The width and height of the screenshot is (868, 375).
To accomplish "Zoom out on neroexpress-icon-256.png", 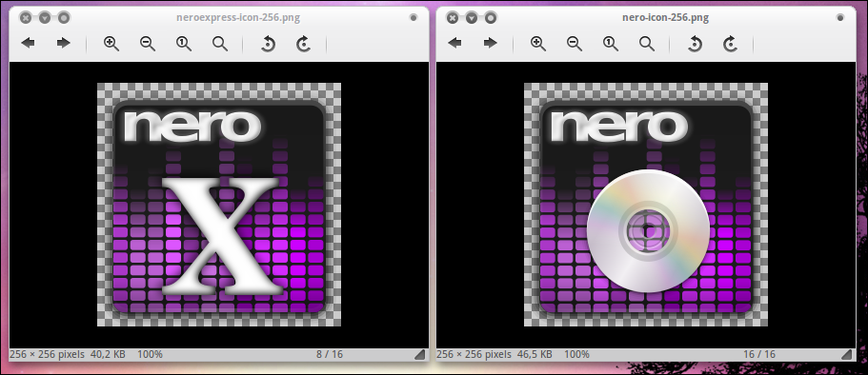I will pyautogui.click(x=148, y=44).
